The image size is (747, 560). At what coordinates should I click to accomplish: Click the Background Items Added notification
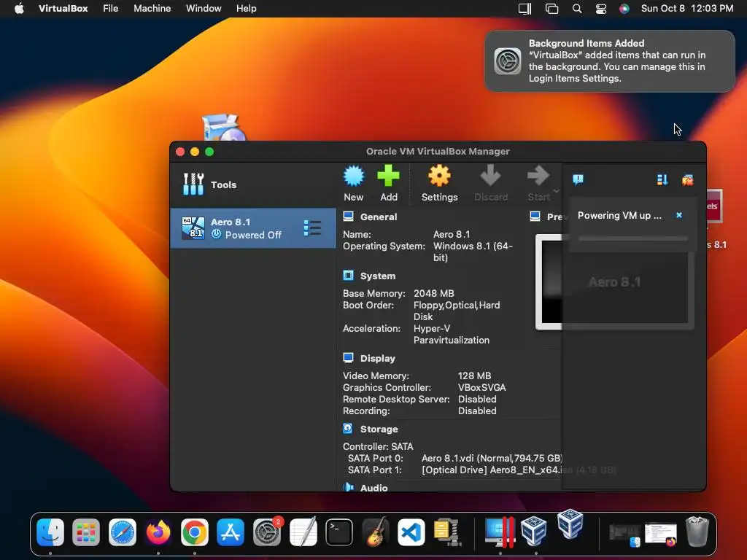tap(610, 61)
